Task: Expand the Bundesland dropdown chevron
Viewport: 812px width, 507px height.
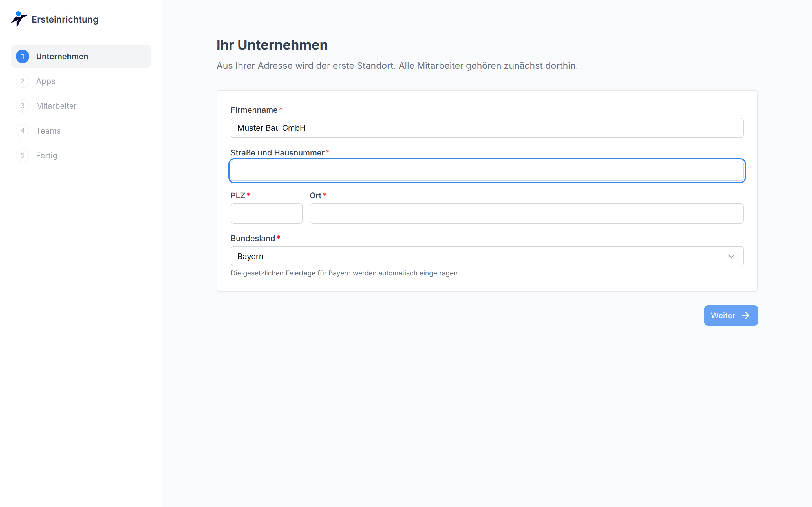Action: coord(731,257)
